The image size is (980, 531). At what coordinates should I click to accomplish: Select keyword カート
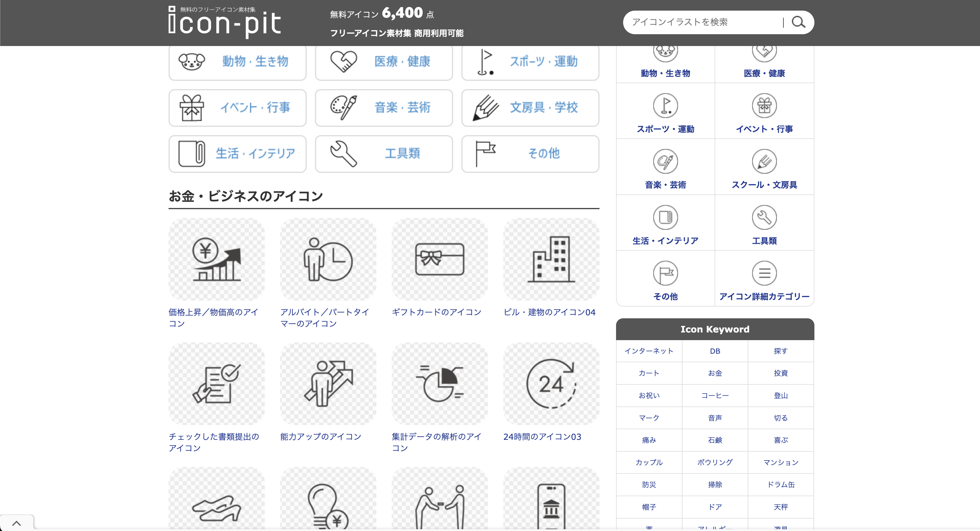coord(649,373)
